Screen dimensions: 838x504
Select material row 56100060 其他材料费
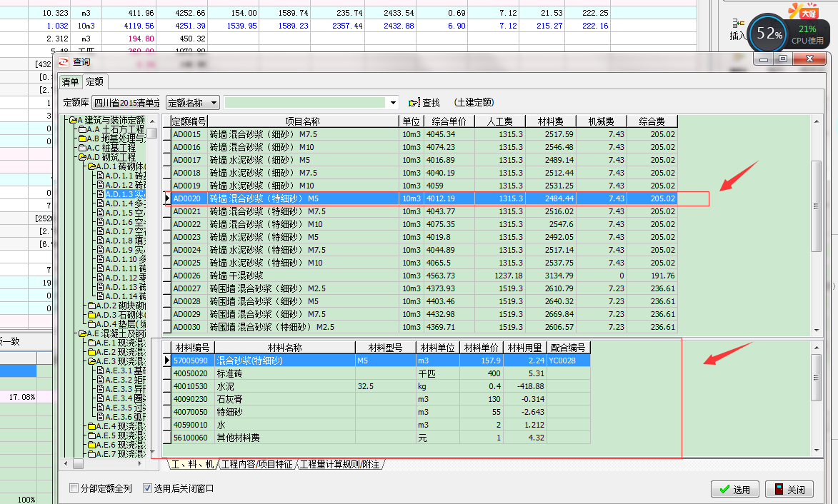tap(381, 438)
